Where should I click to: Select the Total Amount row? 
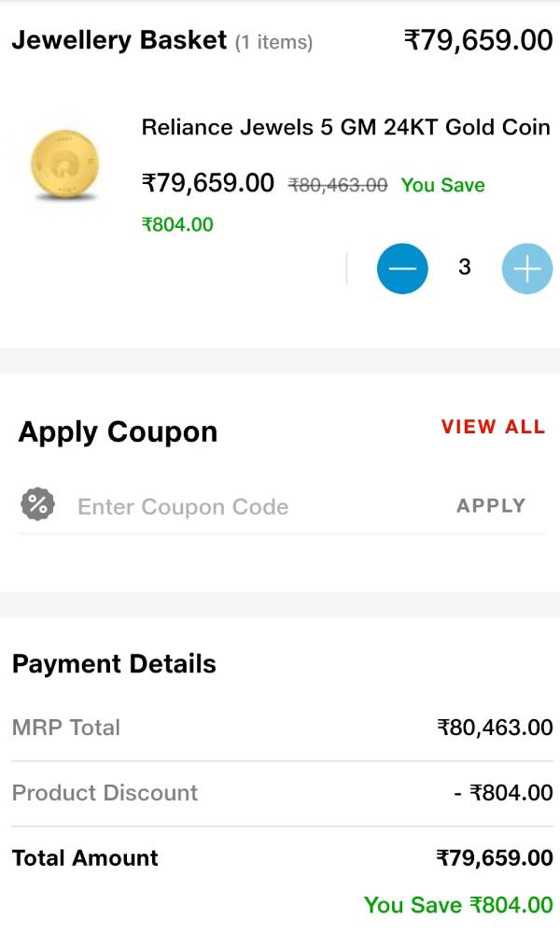pyautogui.click(x=280, y=858)
